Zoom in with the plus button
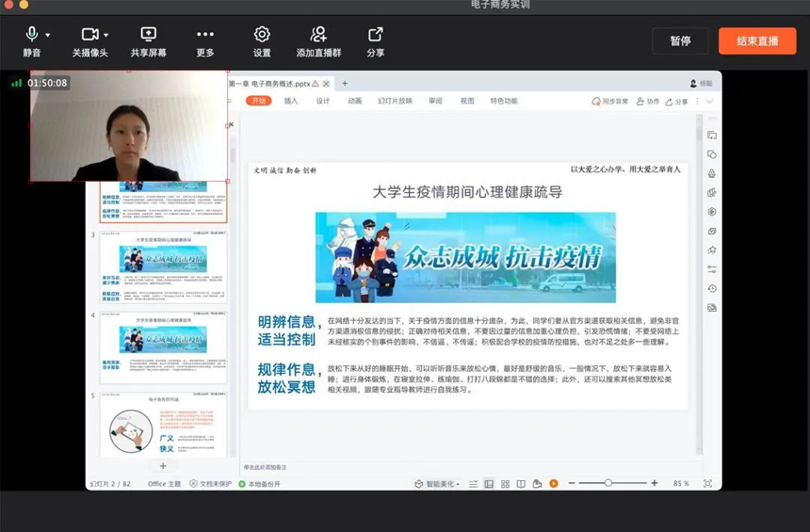810x532 pixels. [x=655, y=483]
